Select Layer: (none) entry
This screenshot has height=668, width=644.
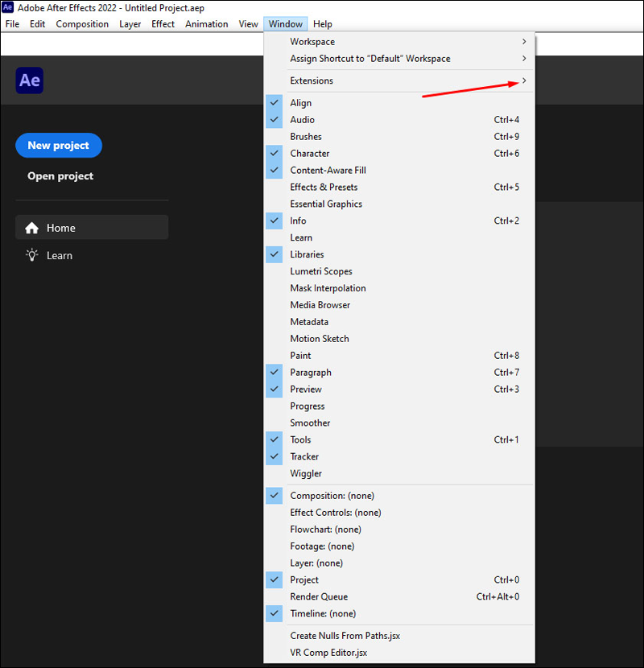click(x=399, y=563)
